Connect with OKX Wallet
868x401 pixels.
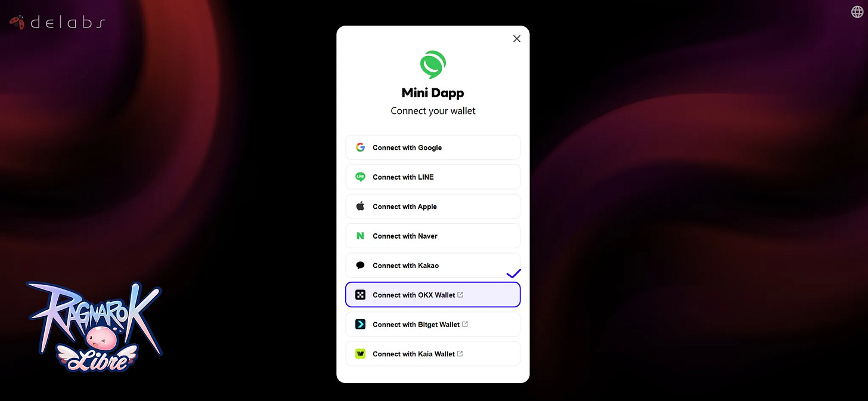point(433,295)
